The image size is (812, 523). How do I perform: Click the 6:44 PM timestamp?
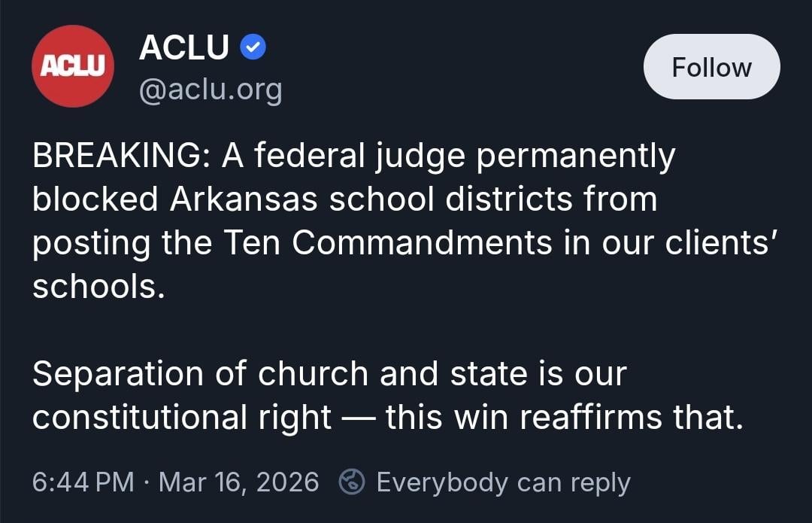pyautogui.click(x=83, y=482)
